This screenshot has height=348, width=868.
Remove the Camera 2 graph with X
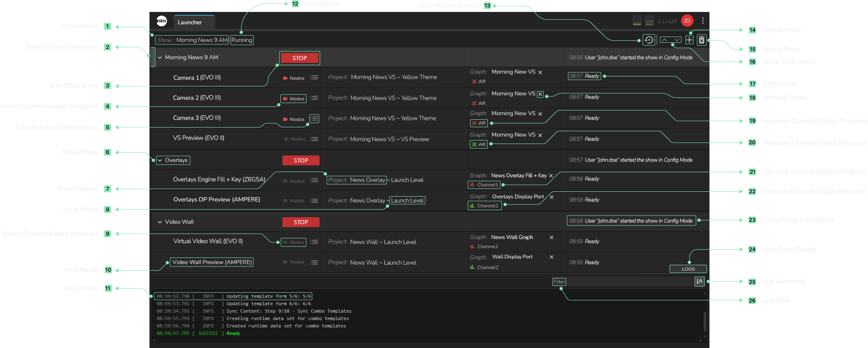540,94
